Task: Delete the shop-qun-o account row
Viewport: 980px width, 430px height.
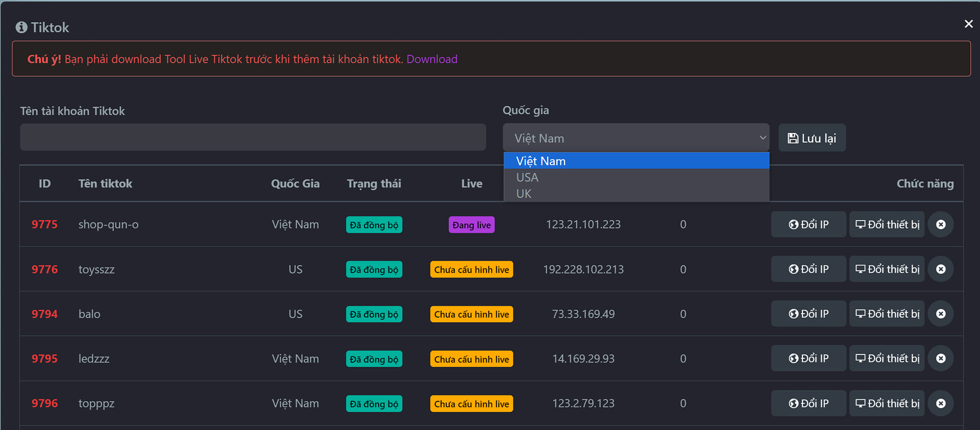Action: coord(940,224)
